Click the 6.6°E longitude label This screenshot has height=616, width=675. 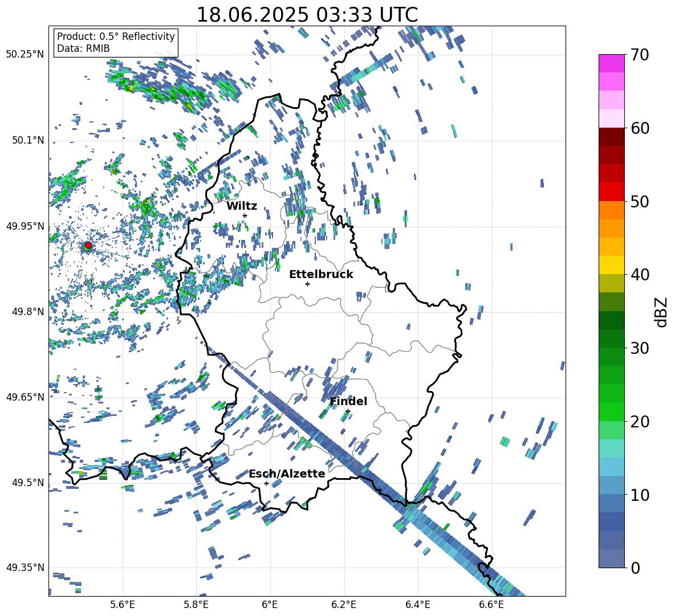(x=491, y=605)
